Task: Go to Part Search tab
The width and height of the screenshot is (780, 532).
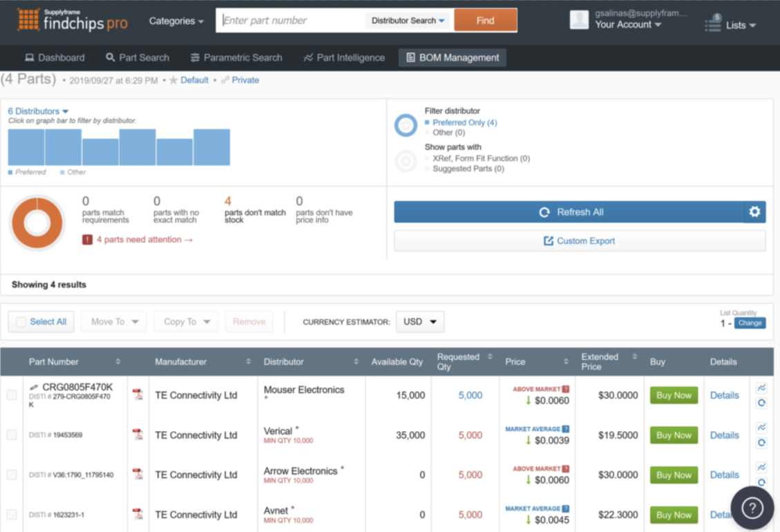Action: [137, 58]
